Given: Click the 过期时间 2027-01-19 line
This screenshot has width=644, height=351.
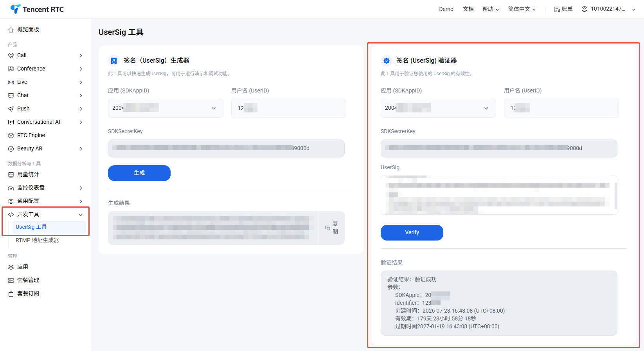Looking at the screenshot, I should pyautogui.click(x=447, y=326).
